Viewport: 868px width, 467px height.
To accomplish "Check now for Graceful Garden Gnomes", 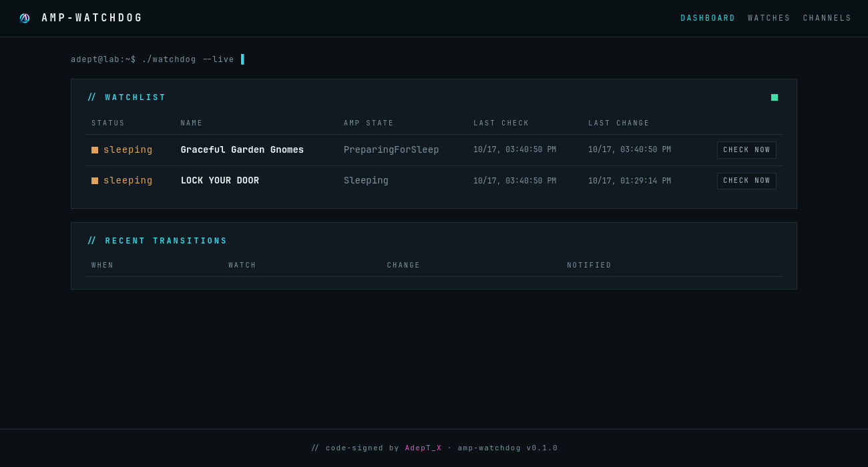I will pos(746,150).
